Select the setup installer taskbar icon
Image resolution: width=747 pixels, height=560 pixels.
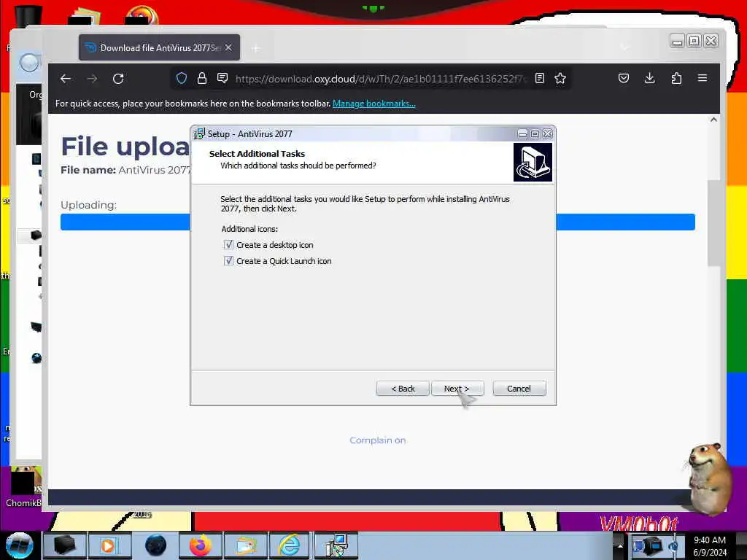pos(336,545)
